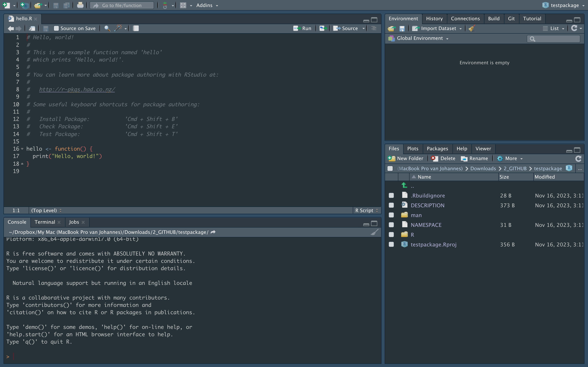Click the print file icon
Image resolution: width=588 pixels, height=367 pixels.
point(80,5)
